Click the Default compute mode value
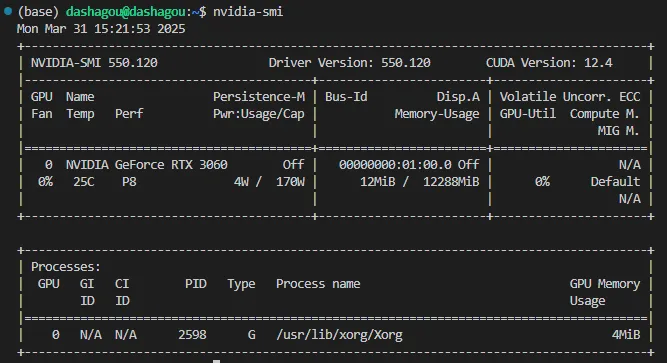The image size is (667, 363). click(x=615, y=182)
